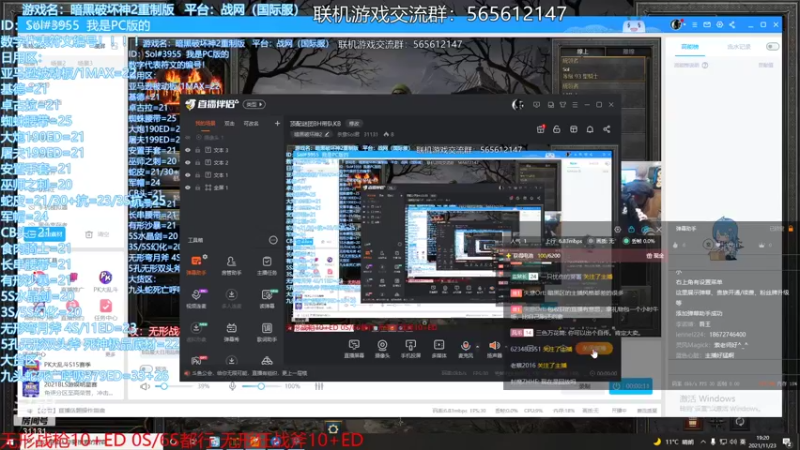Click the 修改 button next to the stream title
The image size is (800, 450).
[354, 123]
